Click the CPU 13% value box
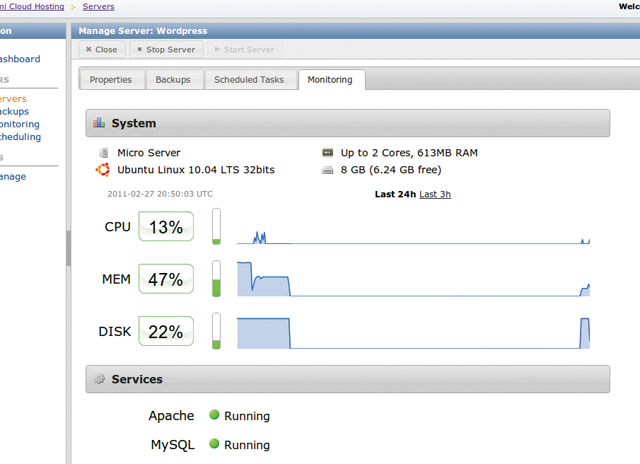Viewport: 640px width, 464px height. coord(166,226)
